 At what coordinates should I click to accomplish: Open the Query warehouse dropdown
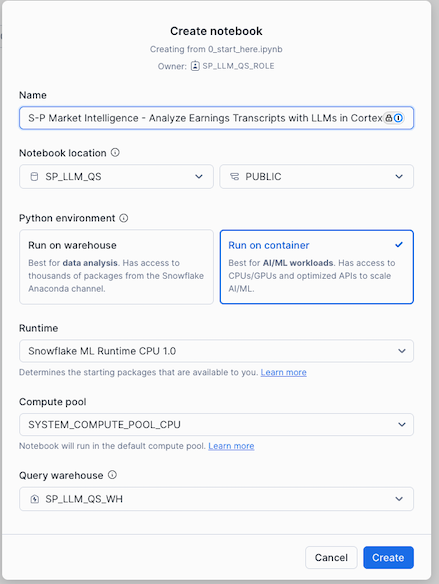pyautogui.click(x=216, y=499)
